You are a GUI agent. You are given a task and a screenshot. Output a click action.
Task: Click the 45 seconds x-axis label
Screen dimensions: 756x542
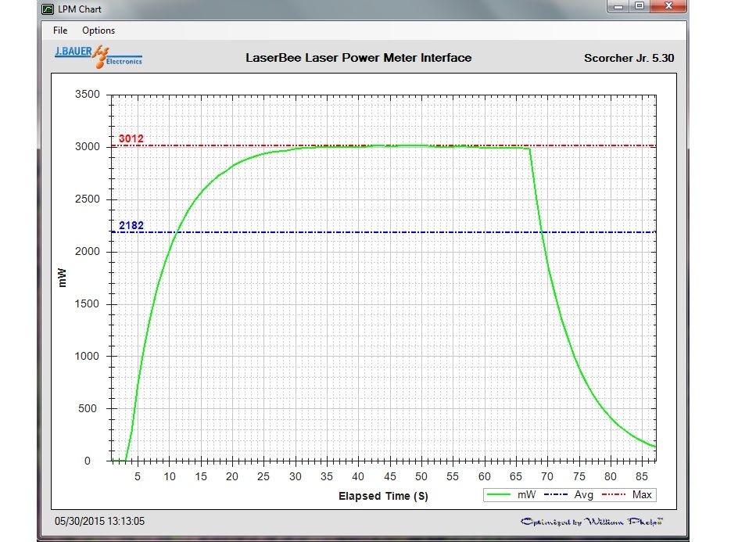(389, 477)
